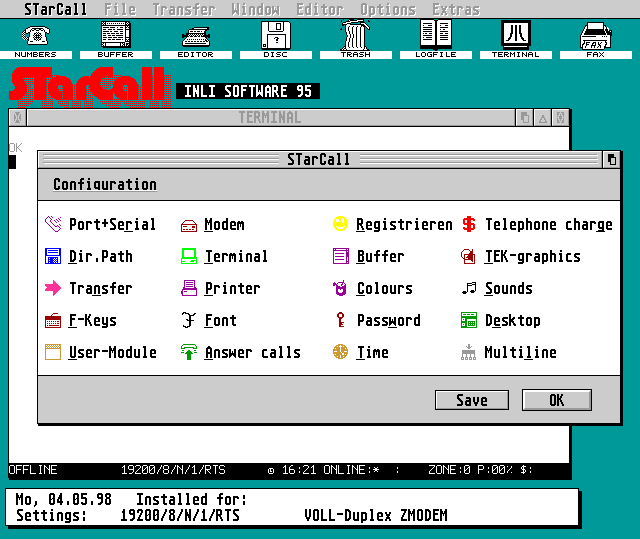640x539 pixels.
Task: Click the Terminal window page gadget
Action: click(525, 118)
